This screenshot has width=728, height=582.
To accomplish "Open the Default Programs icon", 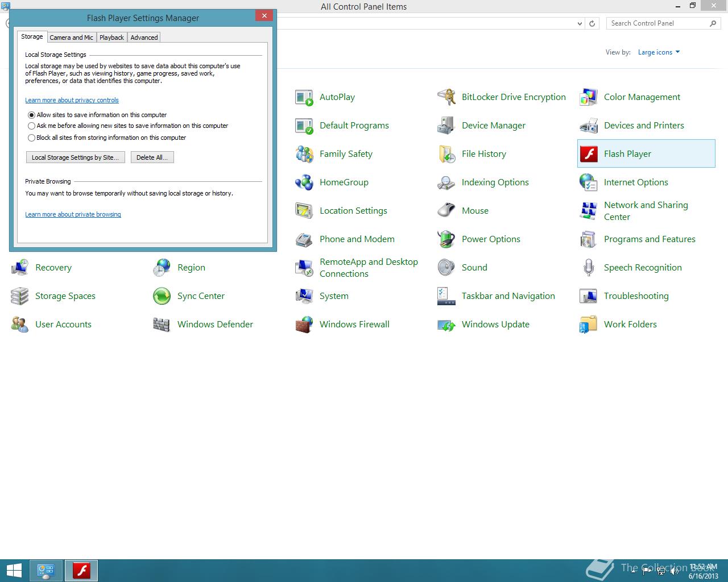I will point(304,126).
